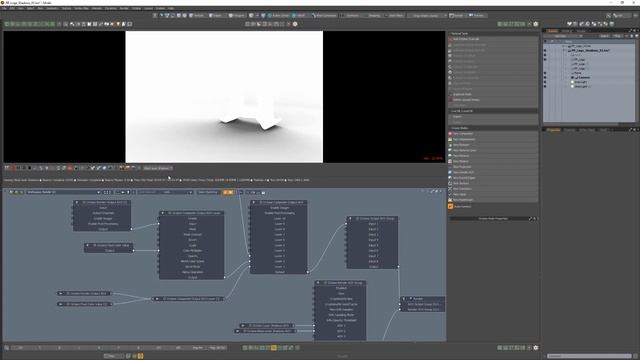Click the maximize-panel icon in the schematic header
Image resolution: width=640 pixels, height=360 pixels.
432,191
